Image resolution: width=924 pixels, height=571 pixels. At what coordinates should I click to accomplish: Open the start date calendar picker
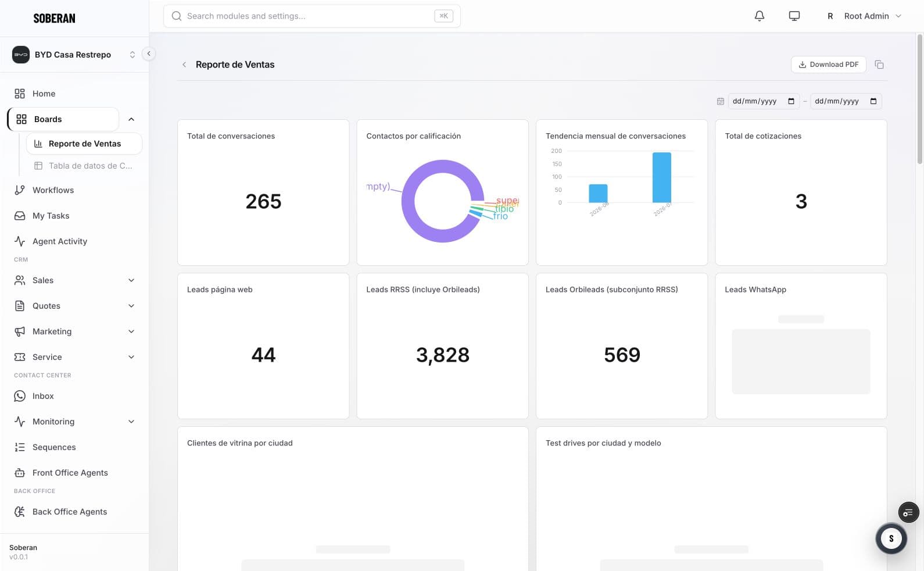coord(791,101)
